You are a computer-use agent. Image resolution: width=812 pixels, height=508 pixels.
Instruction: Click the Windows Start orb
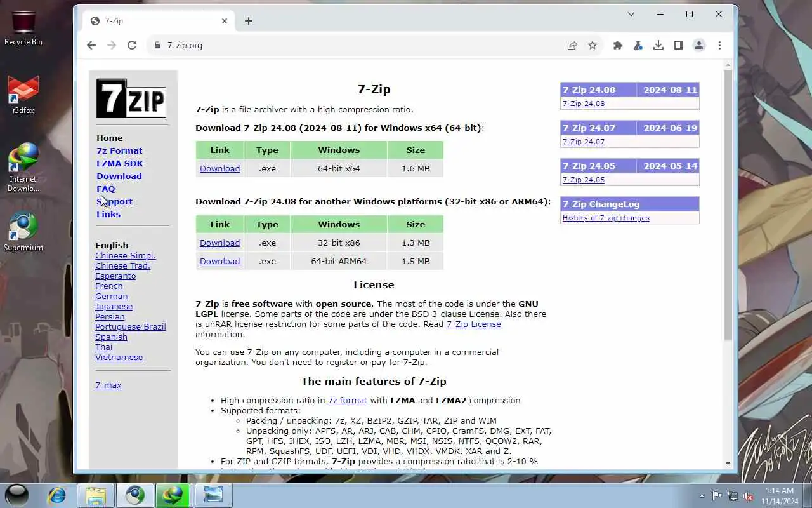pyautogui.click(x=17, y=495)
